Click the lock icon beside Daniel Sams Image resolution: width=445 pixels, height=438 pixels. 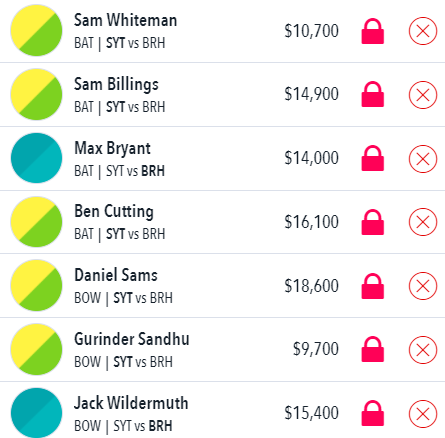373,286
